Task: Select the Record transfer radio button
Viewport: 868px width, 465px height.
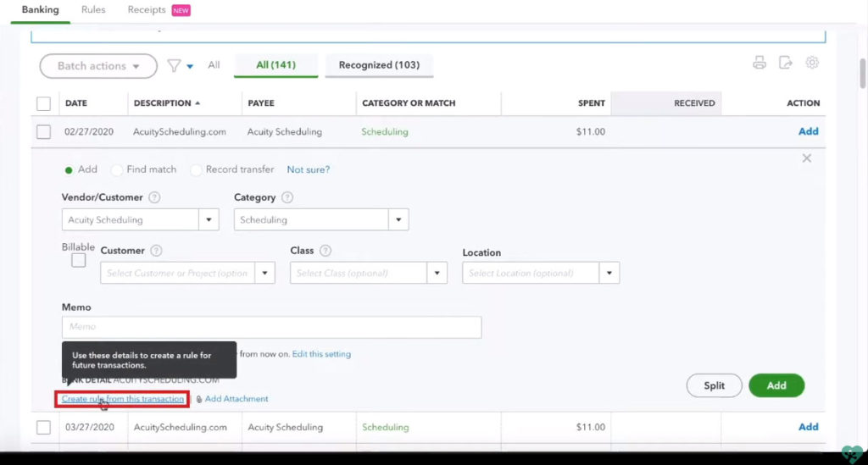Action: point(197,170)
